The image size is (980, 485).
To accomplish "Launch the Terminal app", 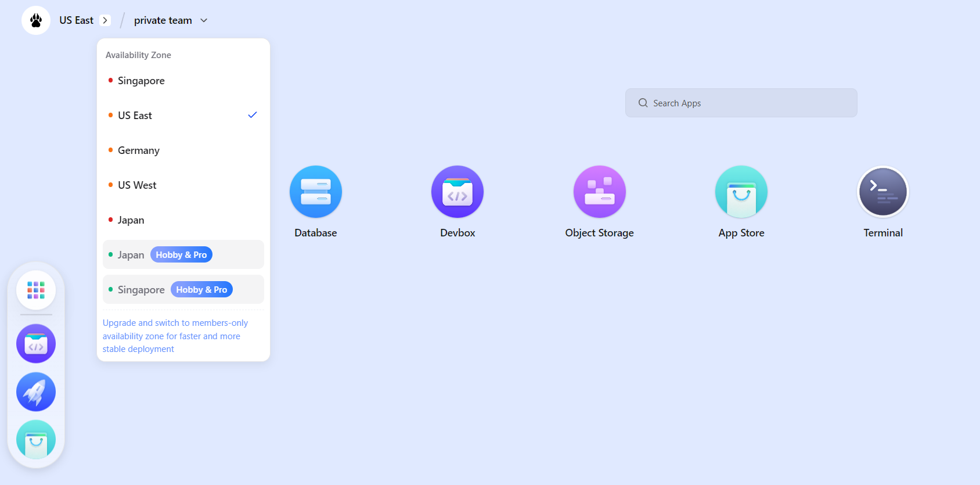I will pos(882,192).
